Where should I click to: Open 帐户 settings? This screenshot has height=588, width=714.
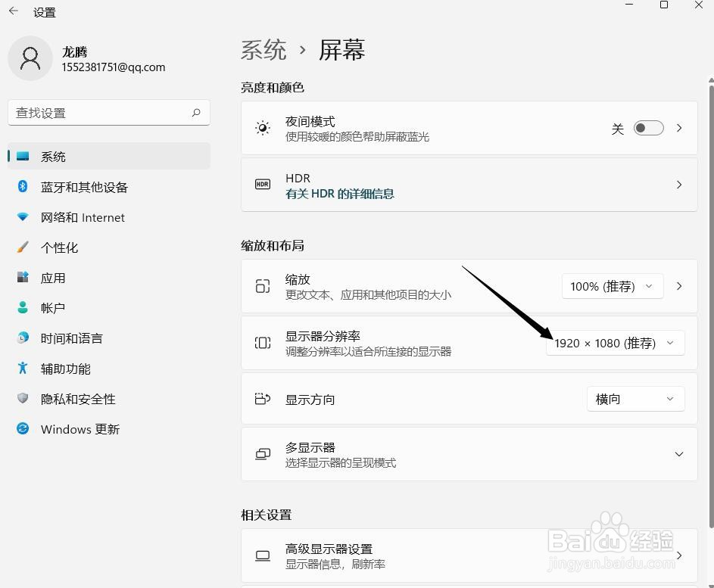tap(109, 308)
